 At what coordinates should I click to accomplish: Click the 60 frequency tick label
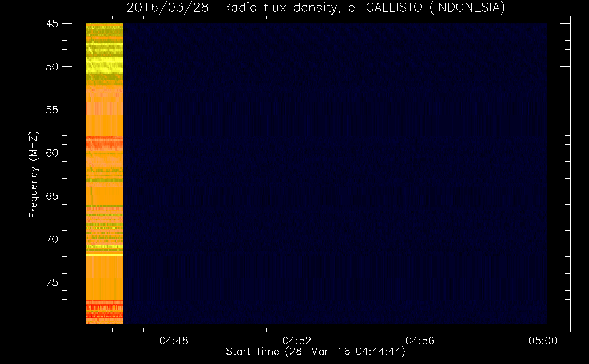click(x=52, y=153)
